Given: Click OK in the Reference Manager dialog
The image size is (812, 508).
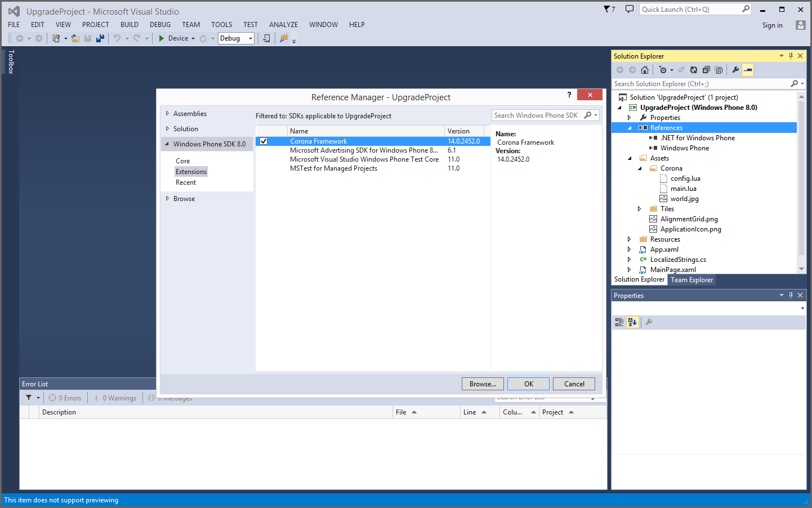Looking at the screenshot, I should (528, 384).
